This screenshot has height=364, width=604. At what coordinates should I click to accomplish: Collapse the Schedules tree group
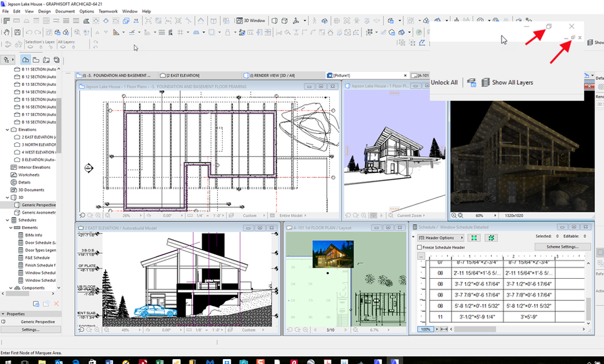pos(7,220)
